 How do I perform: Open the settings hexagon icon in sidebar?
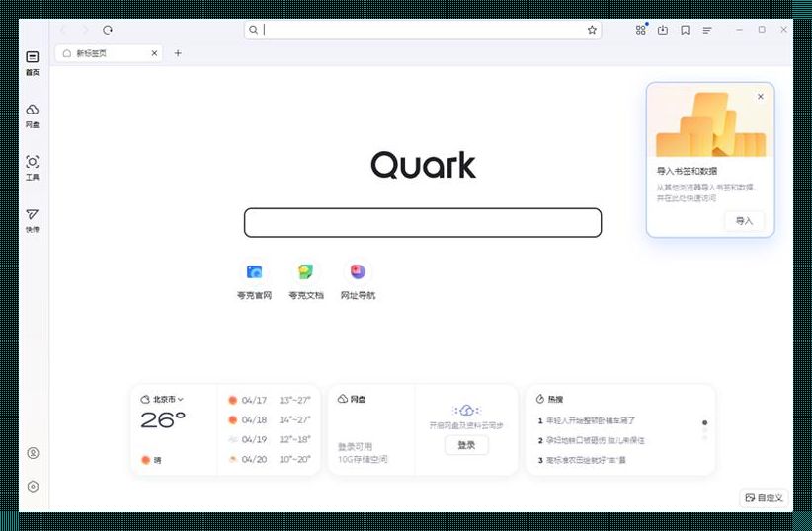tap(33, 486)
